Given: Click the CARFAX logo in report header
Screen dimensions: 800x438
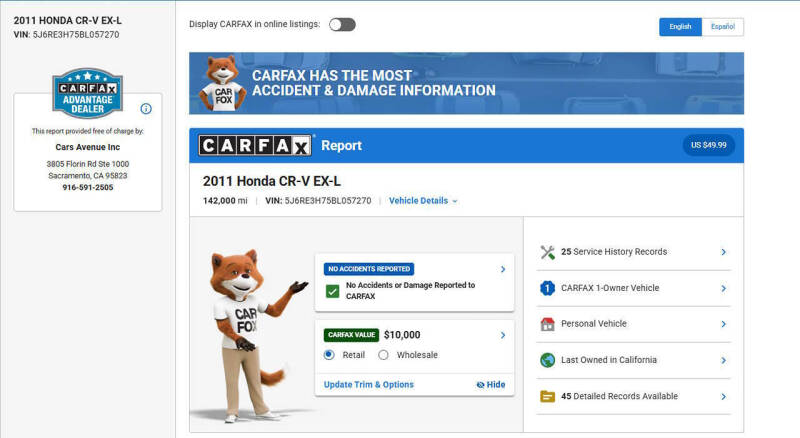Looking at the screenshot, I should (x=255, y=145).
